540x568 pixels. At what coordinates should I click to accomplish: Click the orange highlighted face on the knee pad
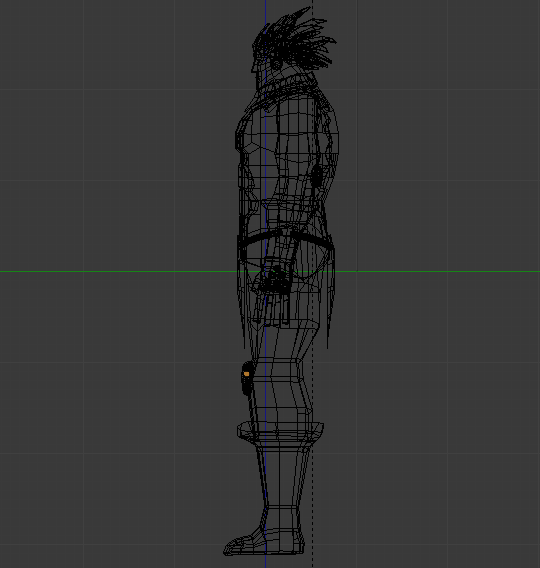(x=247, y=374)
